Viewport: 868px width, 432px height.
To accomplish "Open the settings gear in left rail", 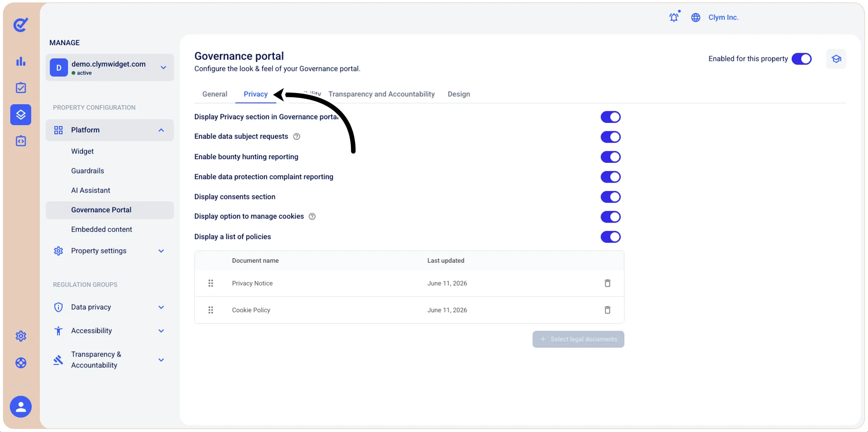I will pyautogui.click(x=21, y=336).
